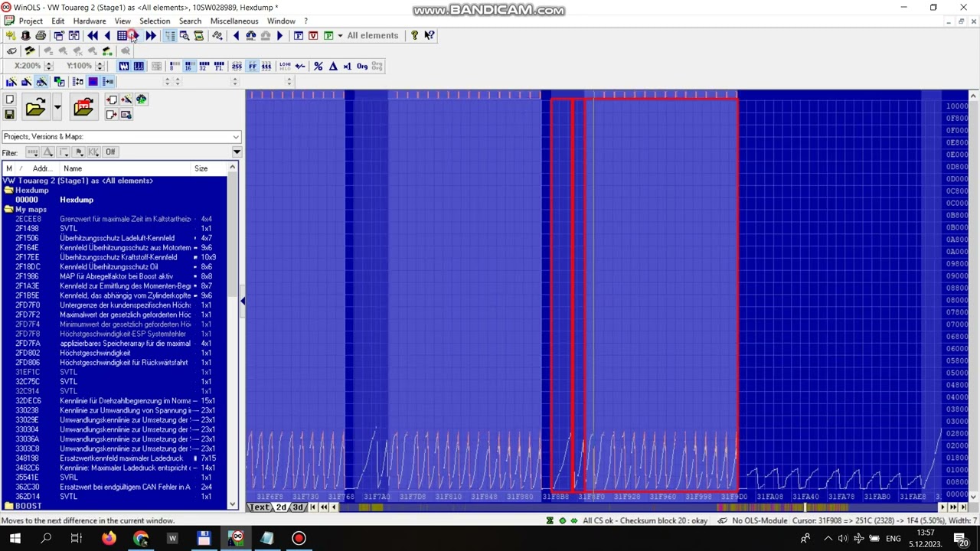This screenshot has width=980, height=551.
Task: Click the map list vertical scrollbar
Action: [233, 337]
